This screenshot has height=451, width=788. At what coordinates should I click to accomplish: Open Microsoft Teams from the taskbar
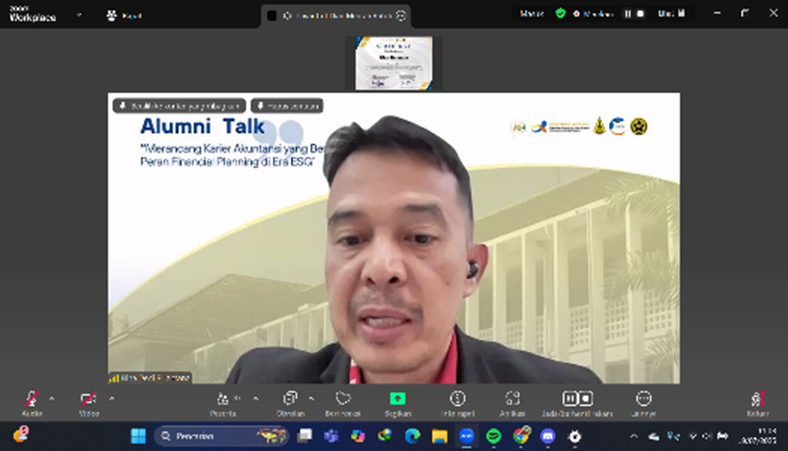(x=331, y=436)
